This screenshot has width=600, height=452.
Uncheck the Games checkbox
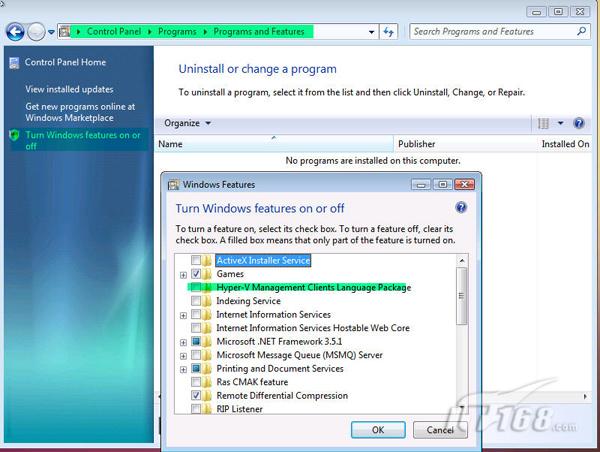[x=196, y=274]
